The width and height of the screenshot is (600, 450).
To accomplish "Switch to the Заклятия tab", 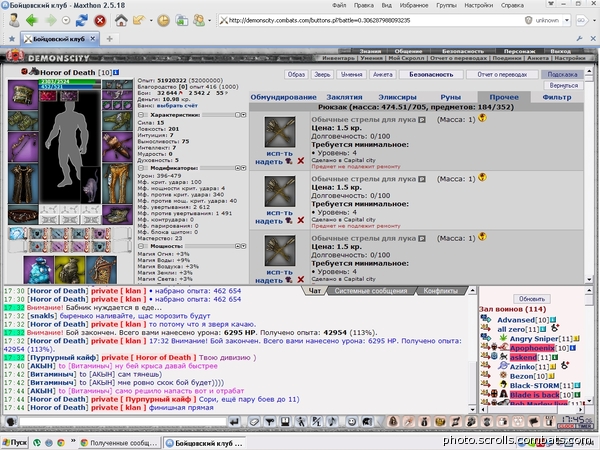I will coord(344,97).
